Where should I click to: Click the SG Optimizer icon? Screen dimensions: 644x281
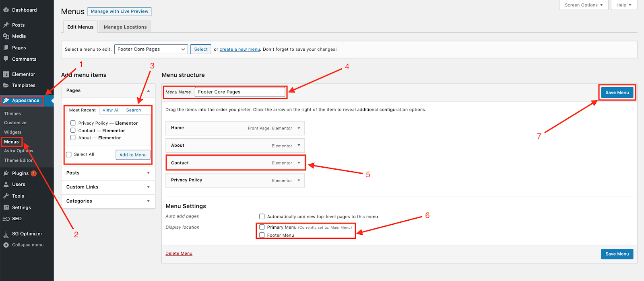pos(6,234)
